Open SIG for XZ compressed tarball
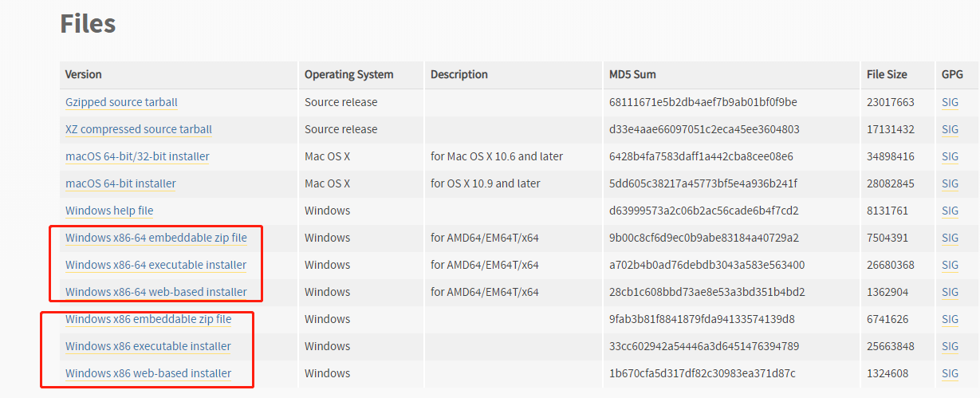 pos(950,129)
